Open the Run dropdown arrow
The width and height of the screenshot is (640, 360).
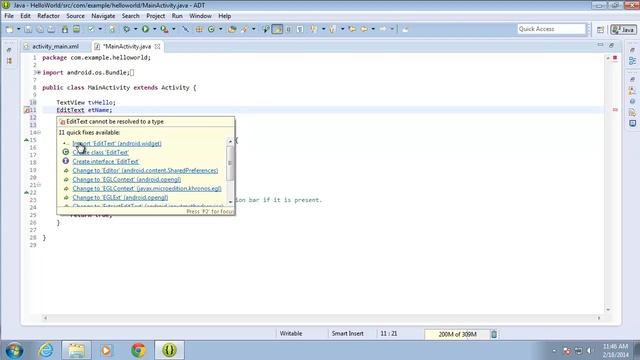pyautogui.click(x=154, y=29)
